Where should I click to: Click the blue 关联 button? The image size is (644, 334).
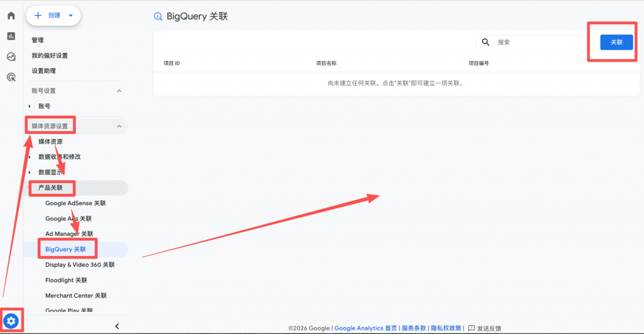[x=616, y=42]
